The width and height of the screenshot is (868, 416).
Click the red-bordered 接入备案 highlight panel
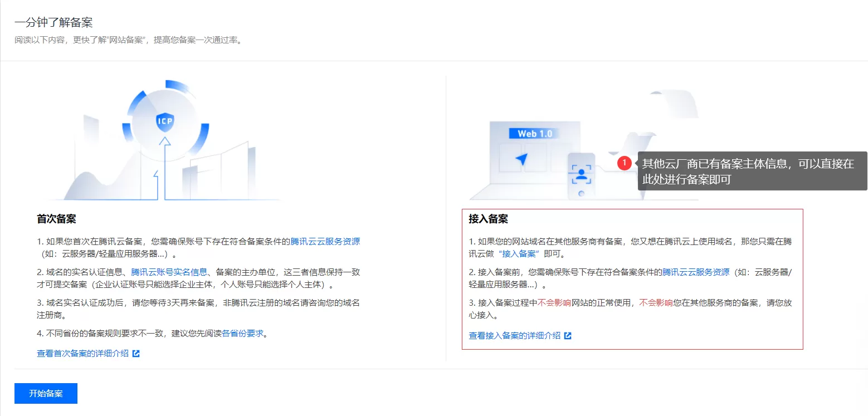632,278
